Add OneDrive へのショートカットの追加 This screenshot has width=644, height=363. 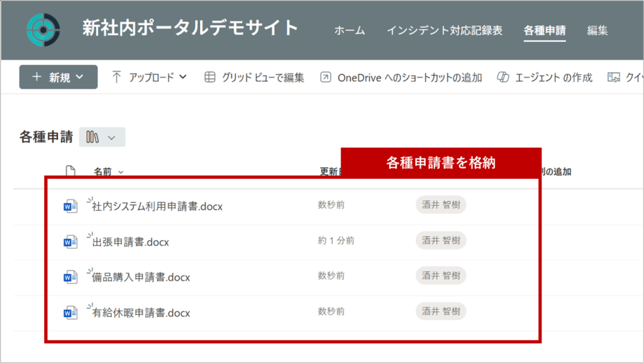click(401, 77)
